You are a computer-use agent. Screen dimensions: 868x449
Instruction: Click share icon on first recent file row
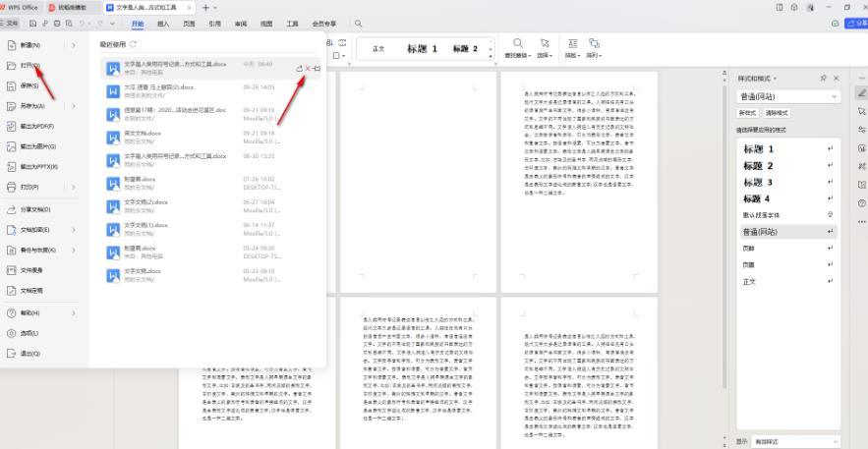pos(299,68)
